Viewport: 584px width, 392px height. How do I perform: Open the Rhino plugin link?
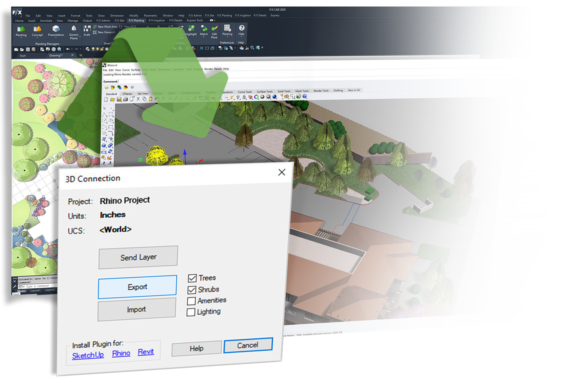click(121, 353)
